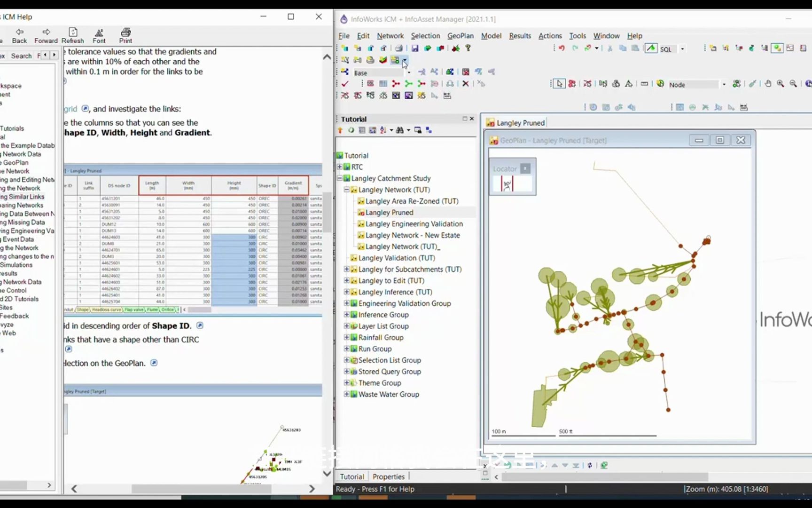Click the Save (floppy disk) toolbar icon
This screenshot has width=812, height=508.
[414, 48]
